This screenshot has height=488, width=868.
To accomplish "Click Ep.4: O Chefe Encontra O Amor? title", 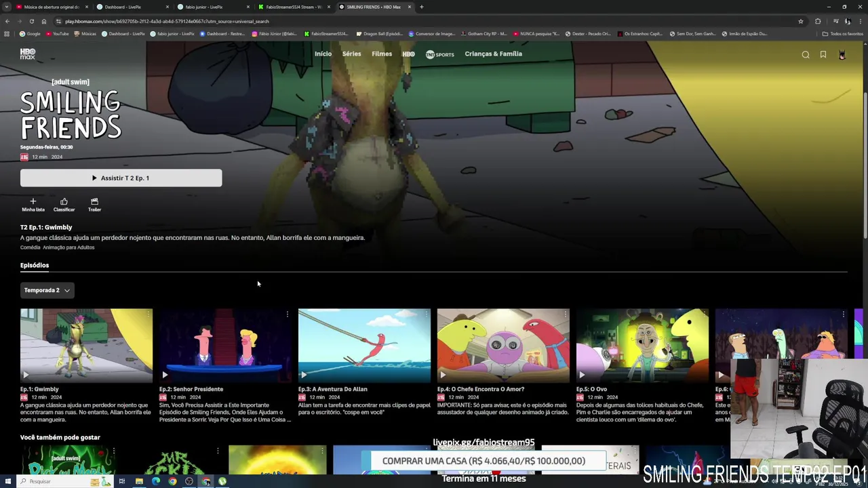I will [x=480, y=389].
